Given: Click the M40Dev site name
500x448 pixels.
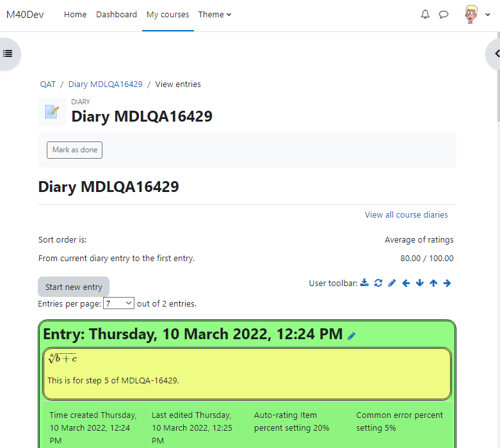Looking at the screenshot, I should click(x=25, y=15).
